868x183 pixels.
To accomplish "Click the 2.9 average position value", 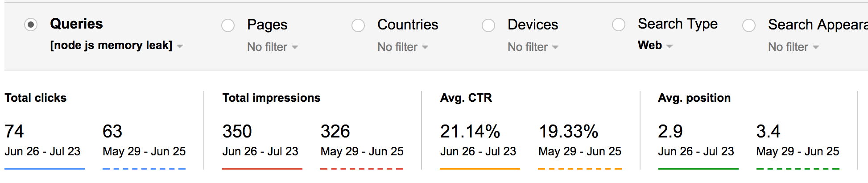I will tap(670, 131).
